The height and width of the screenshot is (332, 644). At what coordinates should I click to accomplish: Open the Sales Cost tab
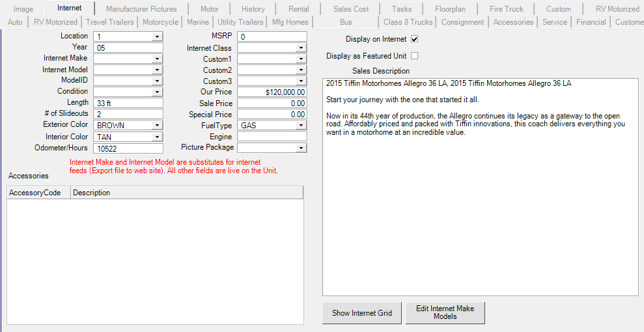click(351, 9)
